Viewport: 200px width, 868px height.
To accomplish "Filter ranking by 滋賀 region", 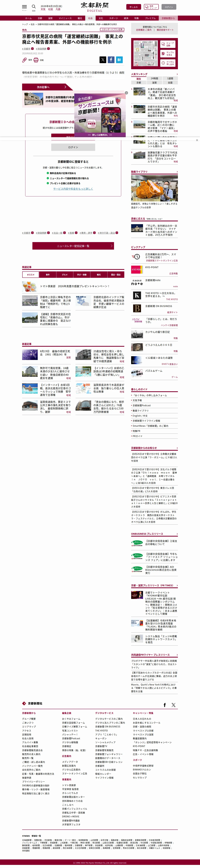I will [x=154, y=83].
